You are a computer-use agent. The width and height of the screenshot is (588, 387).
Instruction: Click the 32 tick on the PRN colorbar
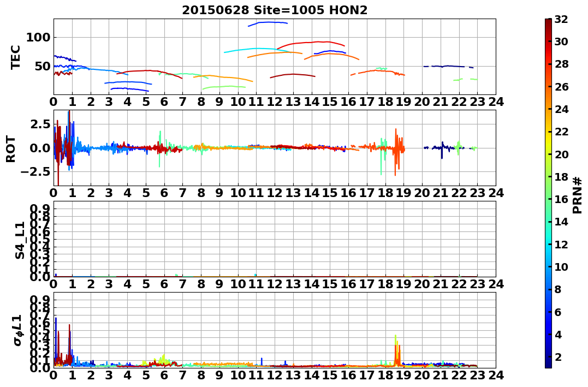(x=561, y=19)
